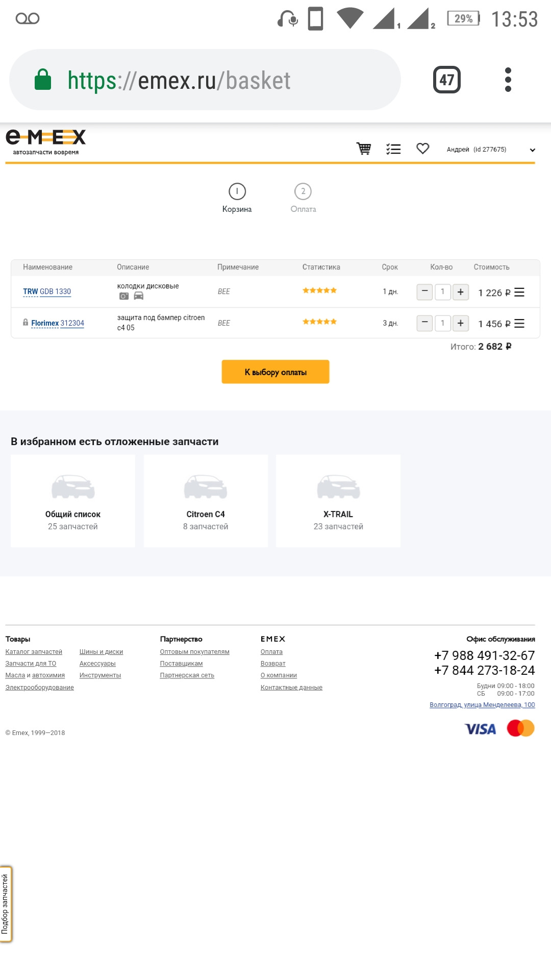
Task: Click the checklist orders icon in header
Action: [x=393, y=149]
